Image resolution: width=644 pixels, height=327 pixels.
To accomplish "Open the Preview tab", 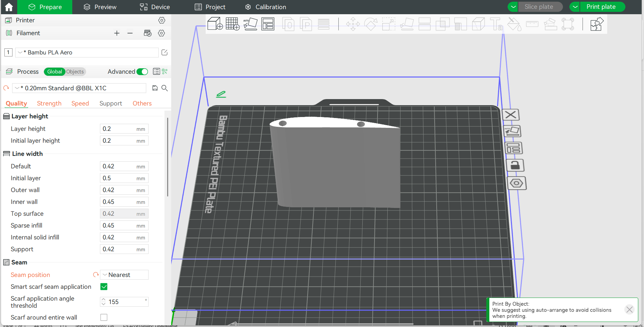I will (x=100, y=7).
